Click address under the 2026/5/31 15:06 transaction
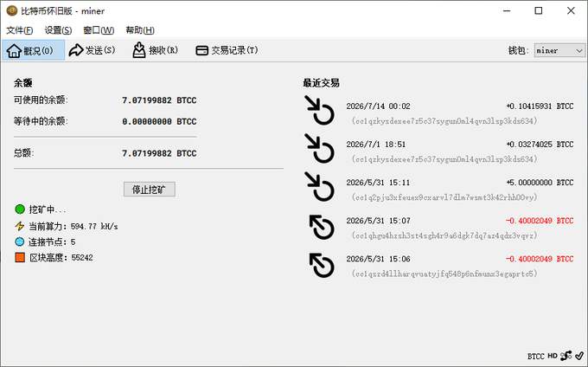Screen dimensions: 588x367 (444, 274)
